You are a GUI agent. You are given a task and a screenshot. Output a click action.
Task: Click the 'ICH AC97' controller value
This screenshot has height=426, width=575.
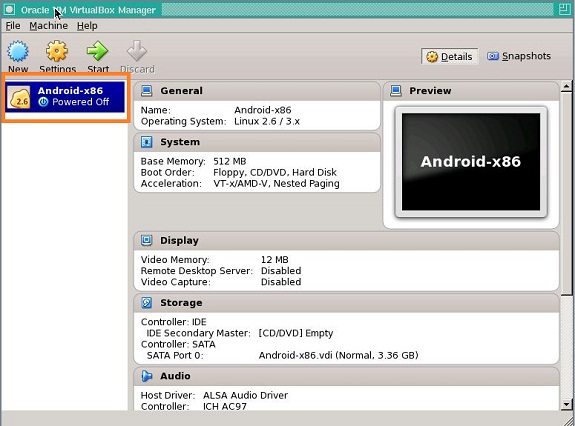tap(224, 406)
